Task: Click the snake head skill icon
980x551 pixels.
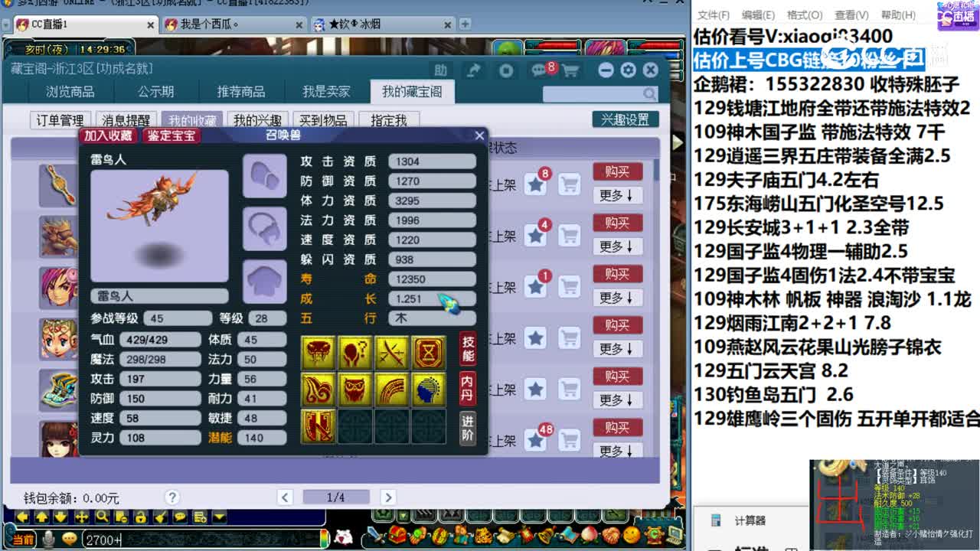Action: click(318, 353)
